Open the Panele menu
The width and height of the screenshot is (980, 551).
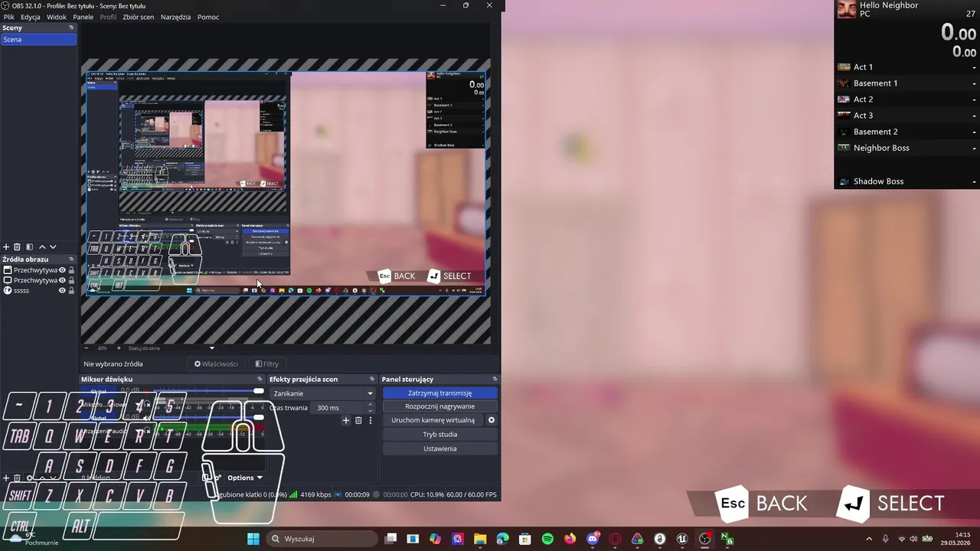(83, 17)
